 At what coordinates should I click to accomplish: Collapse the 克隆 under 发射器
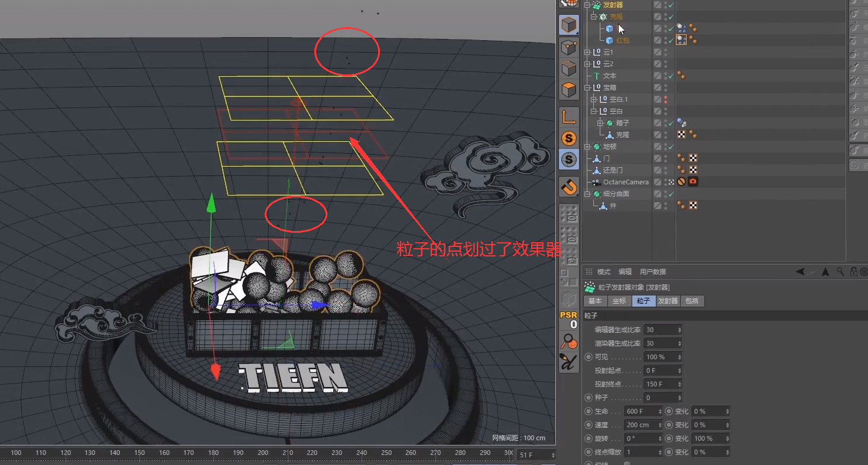(x=594, y=17)
